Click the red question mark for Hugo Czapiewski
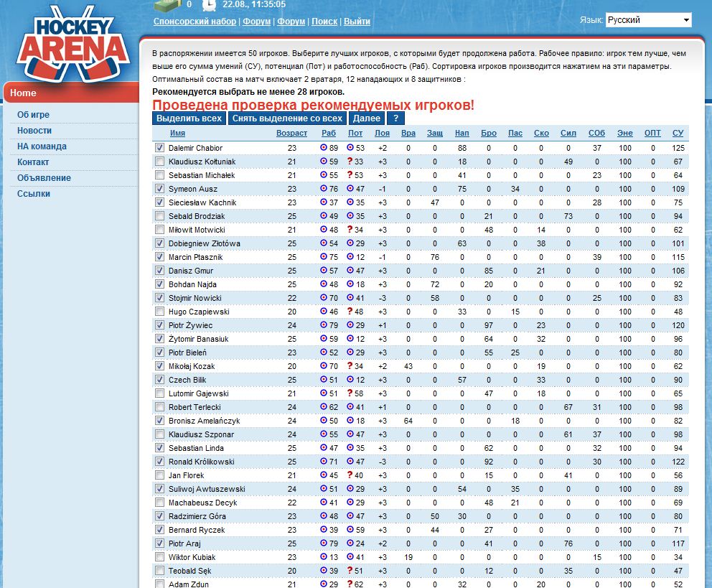 pos(350,312)
